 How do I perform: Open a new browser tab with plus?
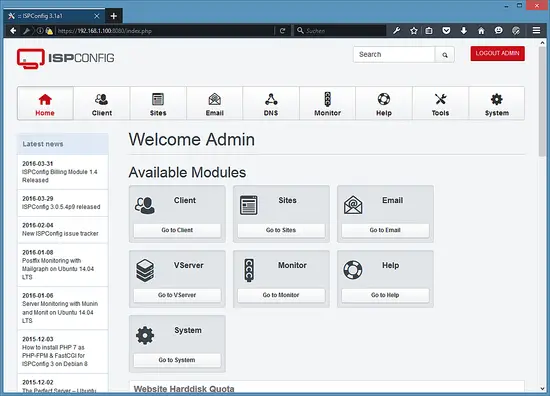(113, 16)
